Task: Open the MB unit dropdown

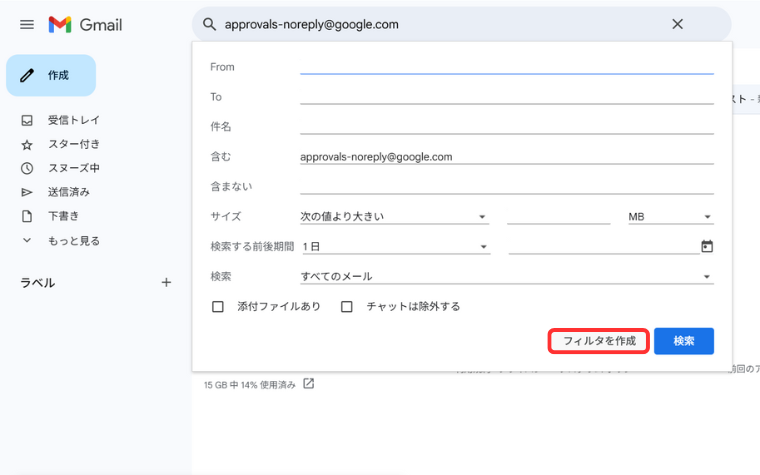Action: tap(670, 217)
